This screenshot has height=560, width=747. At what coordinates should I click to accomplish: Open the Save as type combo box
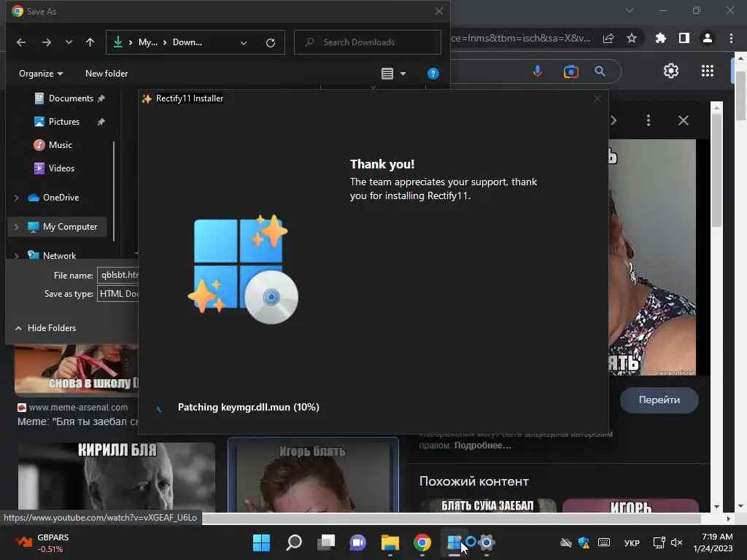coord(118,294)
